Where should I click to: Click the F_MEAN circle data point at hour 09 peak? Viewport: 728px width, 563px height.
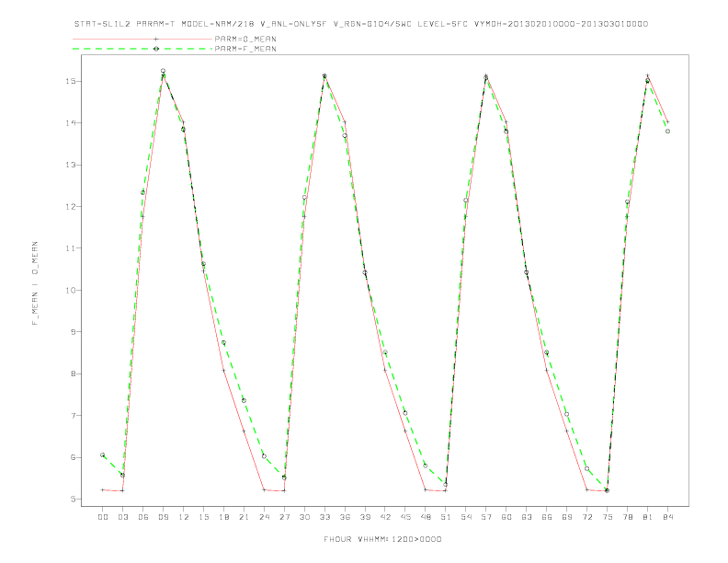click(163, 71)
